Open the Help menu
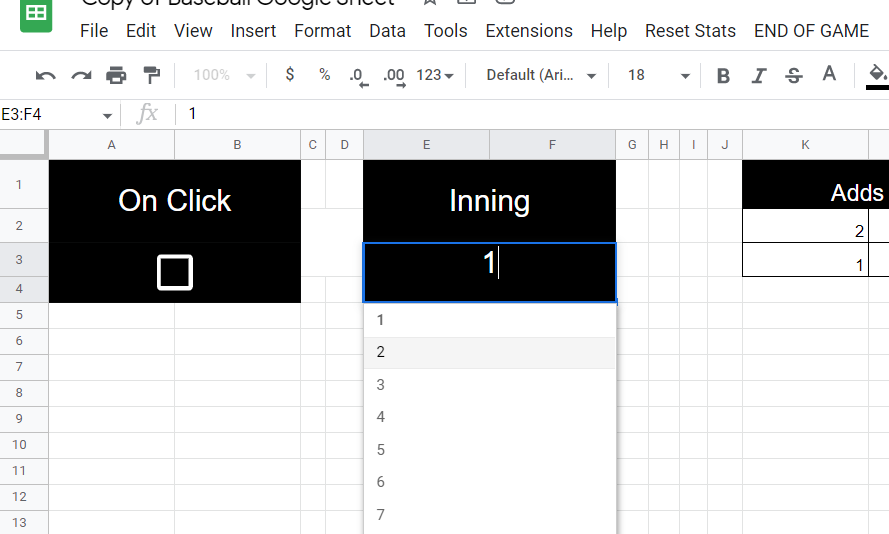Viewport: 889px width, 534px height. coord(608,31)
